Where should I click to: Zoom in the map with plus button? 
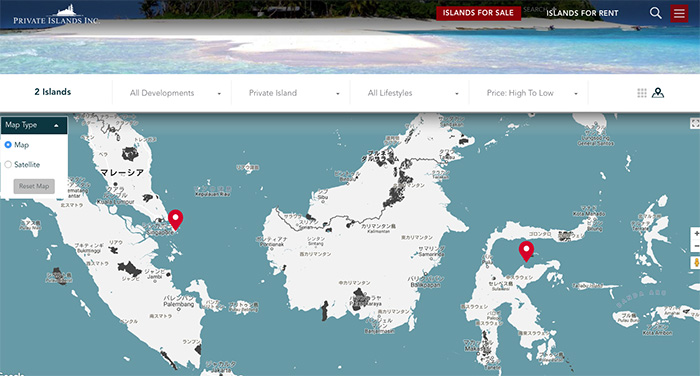[696, 234]
